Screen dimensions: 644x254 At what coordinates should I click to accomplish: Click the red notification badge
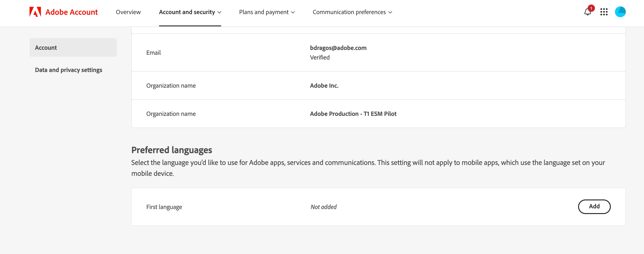[x=591, y=8]
